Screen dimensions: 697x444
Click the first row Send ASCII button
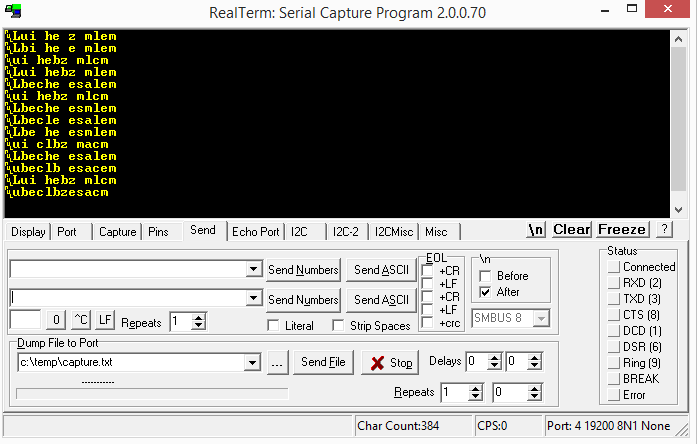click(x=381, y=270)
